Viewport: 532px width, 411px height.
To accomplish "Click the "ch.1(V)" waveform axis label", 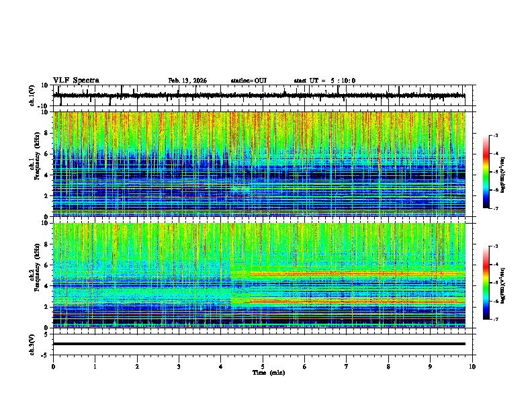I will pyautogui.click(x=32, y=95).
